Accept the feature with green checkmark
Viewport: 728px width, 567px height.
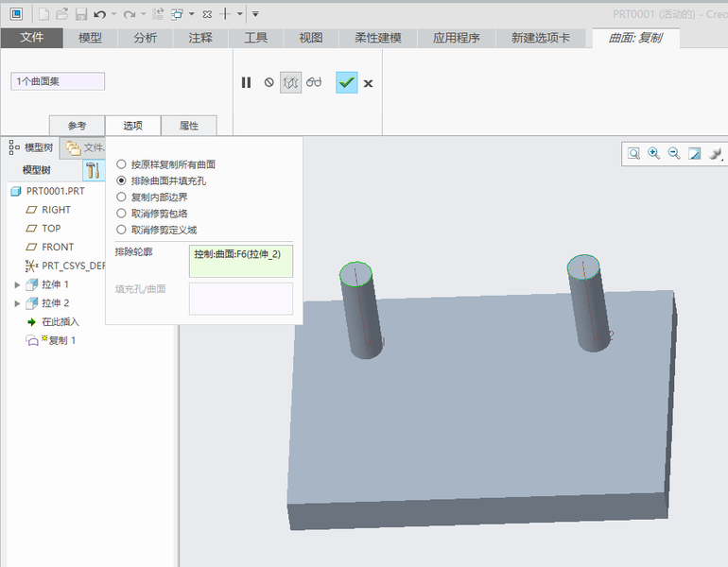[346, 82]
